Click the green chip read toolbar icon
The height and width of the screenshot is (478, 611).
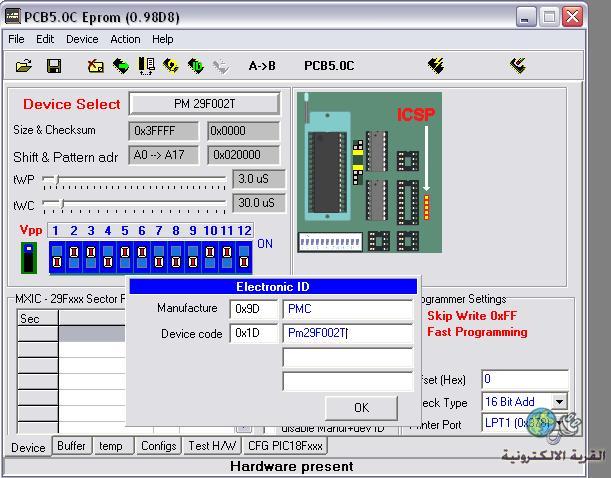pyautogui.click(x=121, y=65)
